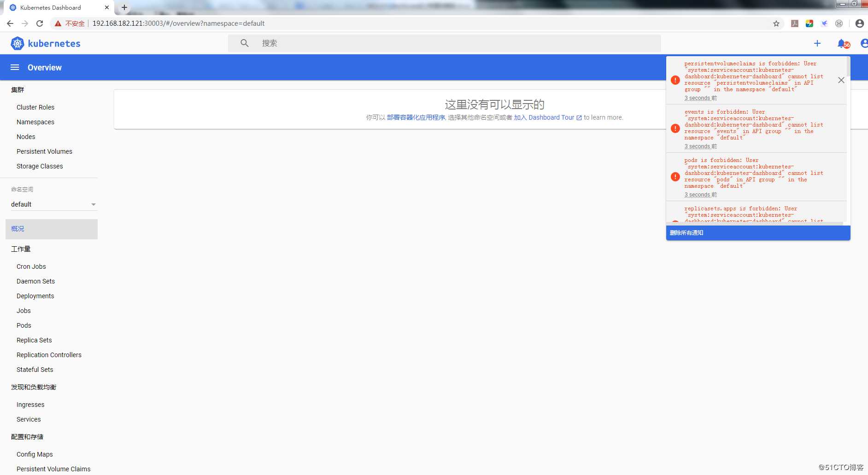
Task: Click the notifications panel scrollbar
Action: [x=848, y=67]
